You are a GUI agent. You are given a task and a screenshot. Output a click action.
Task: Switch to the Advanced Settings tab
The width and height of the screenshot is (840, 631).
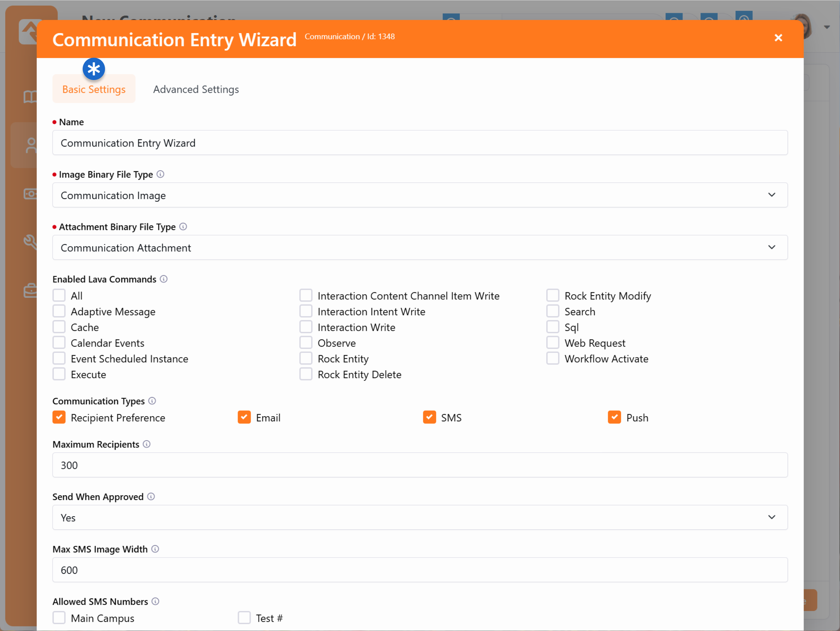[x=196, y=89]
